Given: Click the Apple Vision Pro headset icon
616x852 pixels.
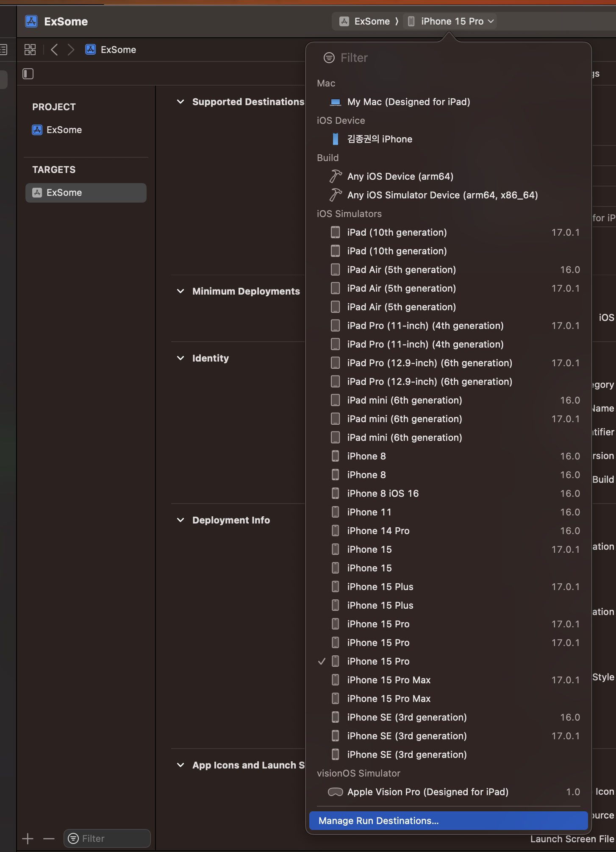Looking at the screenshot, I should pyautogui.click(x=336, y=792).
